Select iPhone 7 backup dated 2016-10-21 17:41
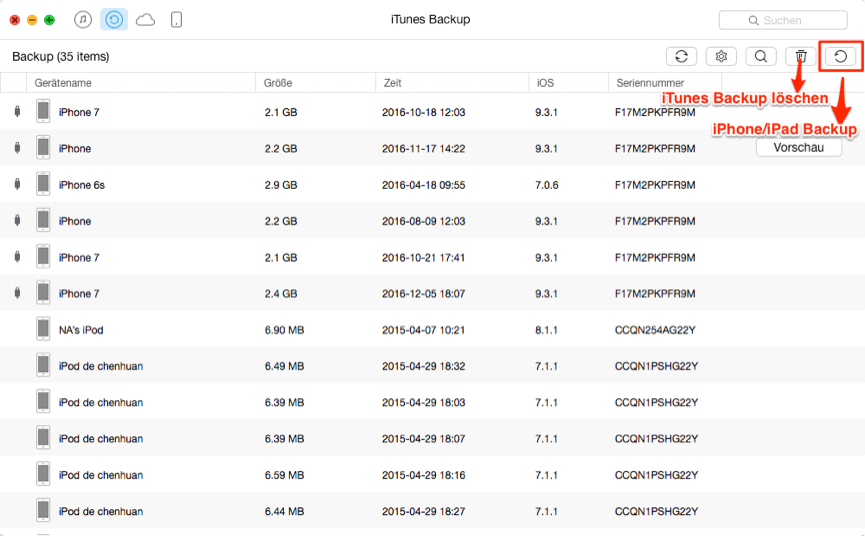The height and width of the screenshot is (537, 865). pos(432,257)
